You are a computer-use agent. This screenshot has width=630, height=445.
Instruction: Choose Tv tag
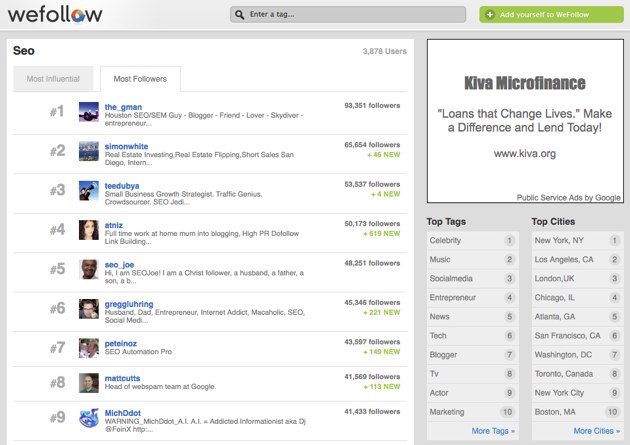472,374
